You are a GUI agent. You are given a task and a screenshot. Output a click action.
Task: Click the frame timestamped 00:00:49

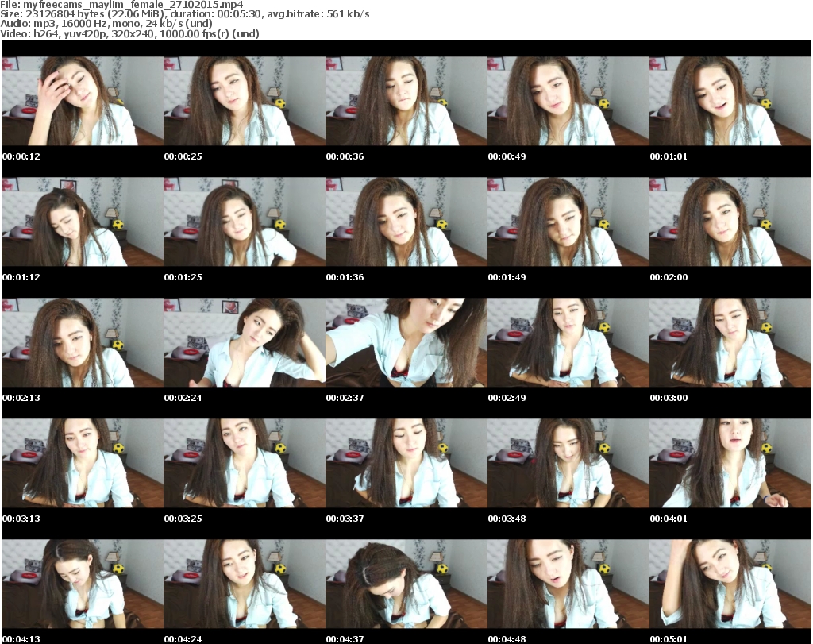(568, 101)
